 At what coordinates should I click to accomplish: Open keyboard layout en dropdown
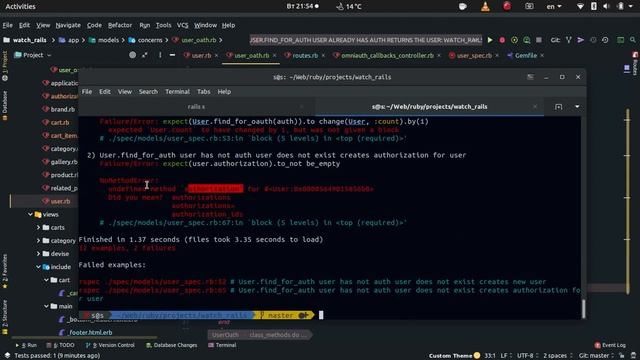point(554,7)
